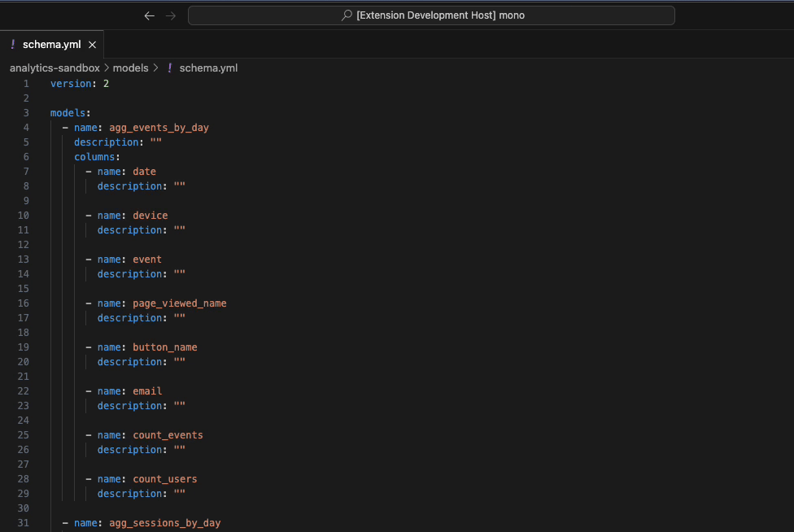The image size is (794, 532).
Task: Click line number 16 in gutter
Action: 24,303
